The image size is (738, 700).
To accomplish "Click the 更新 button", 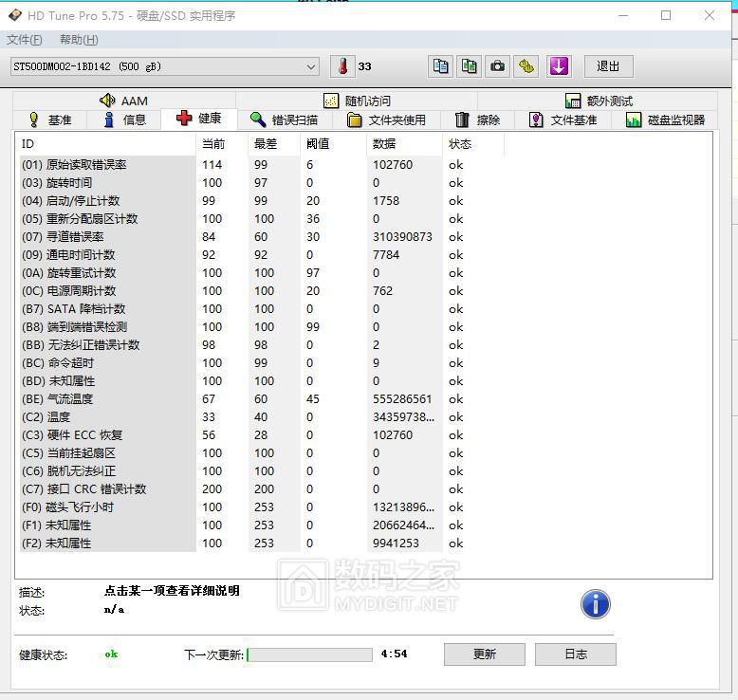I will click(x=485, y=654).
